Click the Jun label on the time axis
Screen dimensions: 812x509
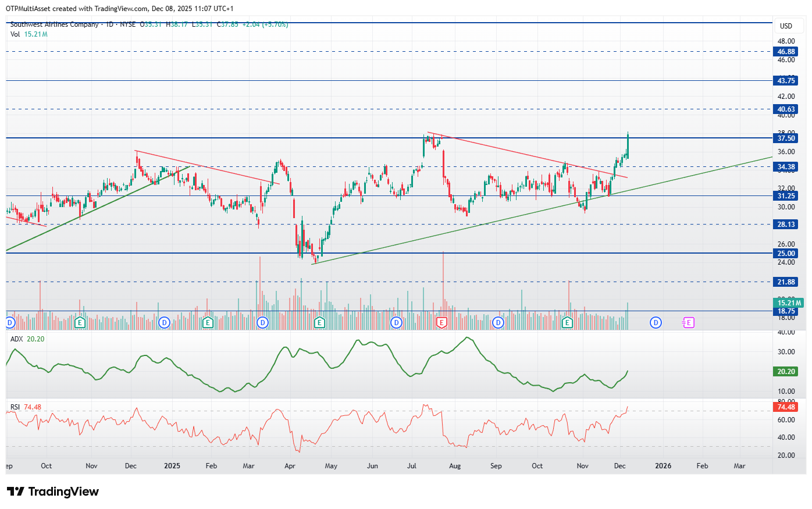[x=372, y=466]
